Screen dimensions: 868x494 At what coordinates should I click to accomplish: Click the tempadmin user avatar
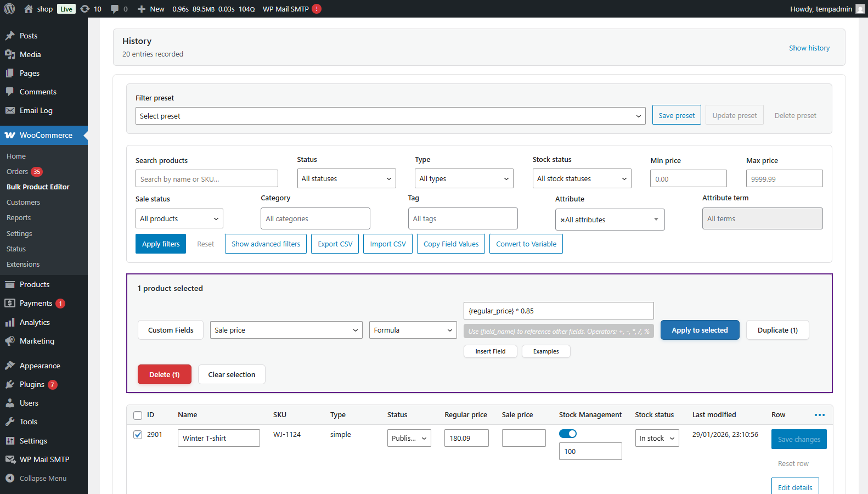pyautogui.click(x=860, y=9)
